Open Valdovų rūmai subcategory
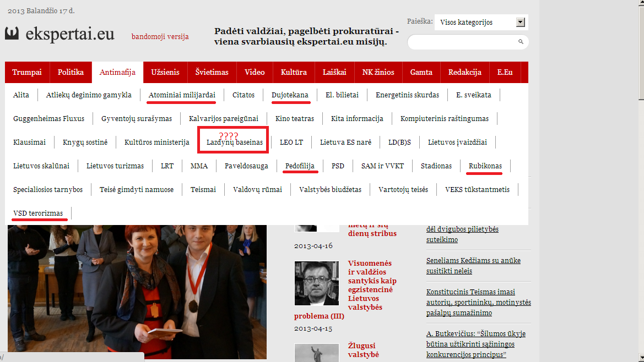 pyautogui.click(x=257, y=190)
